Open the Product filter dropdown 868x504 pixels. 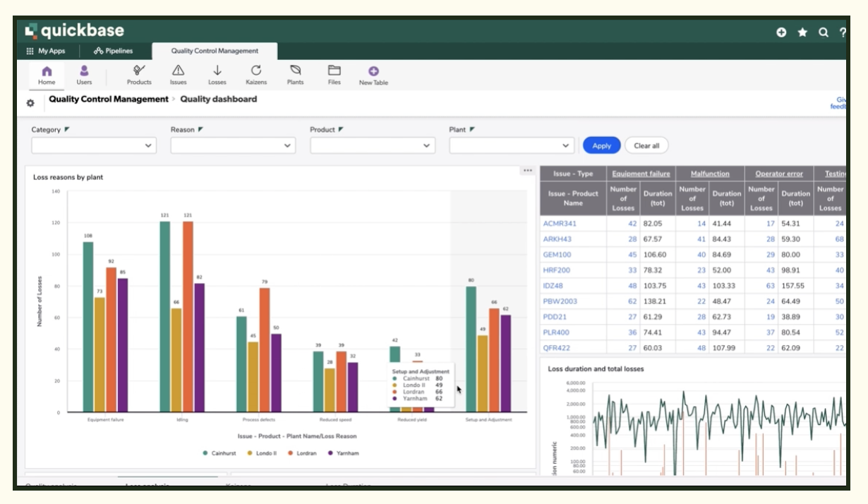coord(373,145)
